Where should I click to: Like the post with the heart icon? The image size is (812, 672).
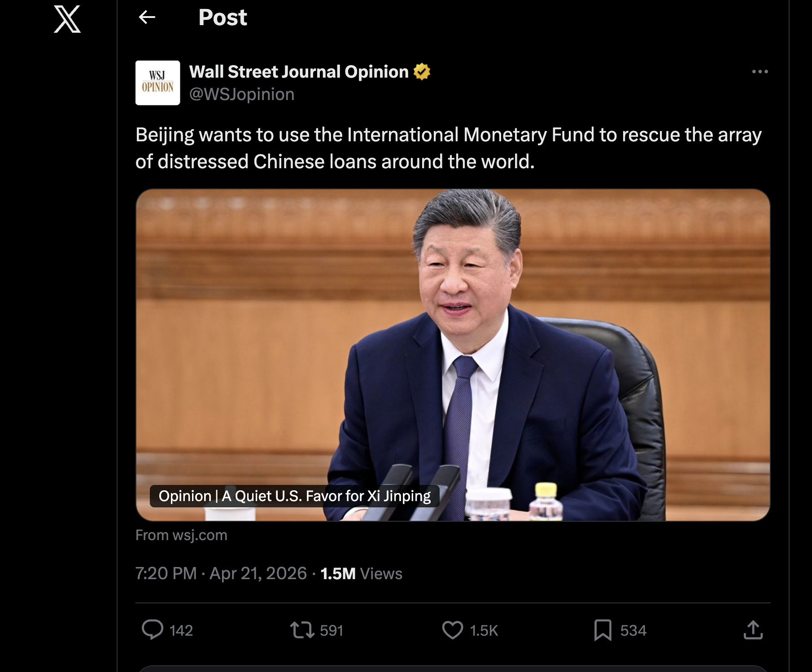pyautogui.click(x=452, y=630)
